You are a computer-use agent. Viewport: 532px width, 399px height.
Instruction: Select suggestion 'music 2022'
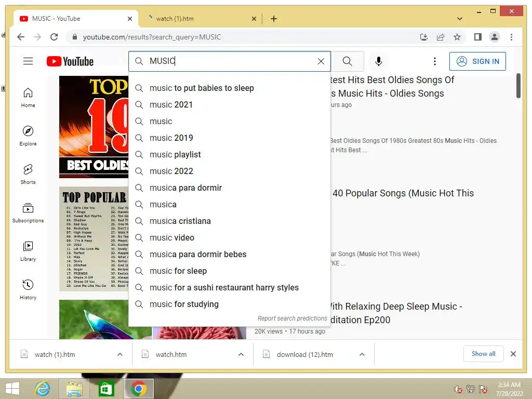tap(229, 171)
